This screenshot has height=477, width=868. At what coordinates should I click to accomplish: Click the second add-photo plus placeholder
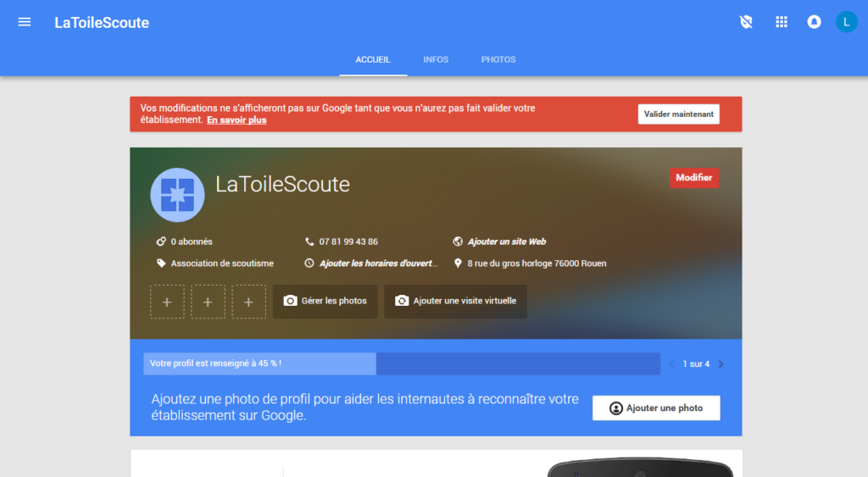(209, 302)
